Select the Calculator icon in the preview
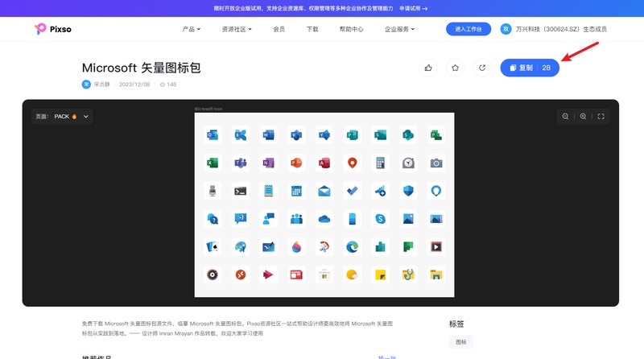 380,163
